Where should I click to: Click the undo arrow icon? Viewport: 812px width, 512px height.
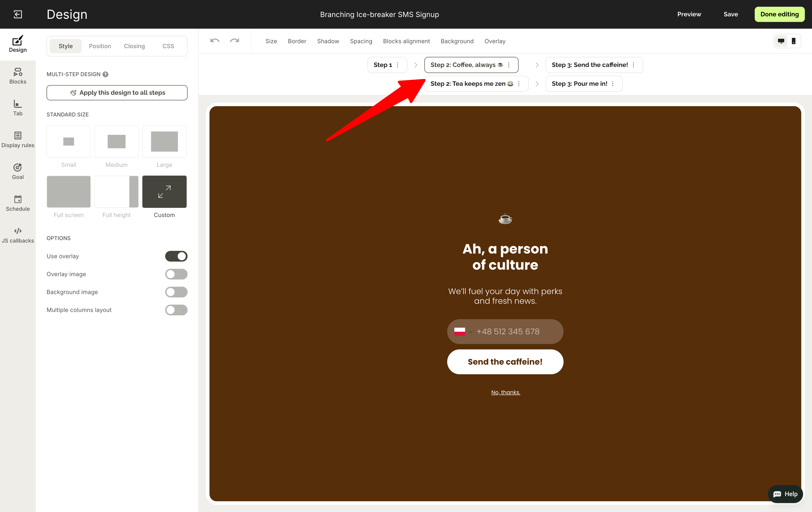(214, 41)
